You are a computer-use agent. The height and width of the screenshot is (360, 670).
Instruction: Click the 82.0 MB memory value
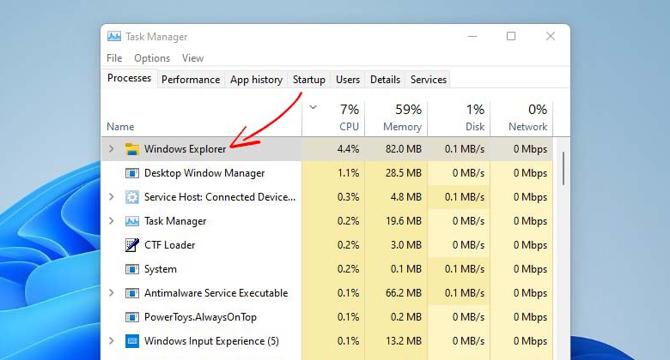(403, 149)
